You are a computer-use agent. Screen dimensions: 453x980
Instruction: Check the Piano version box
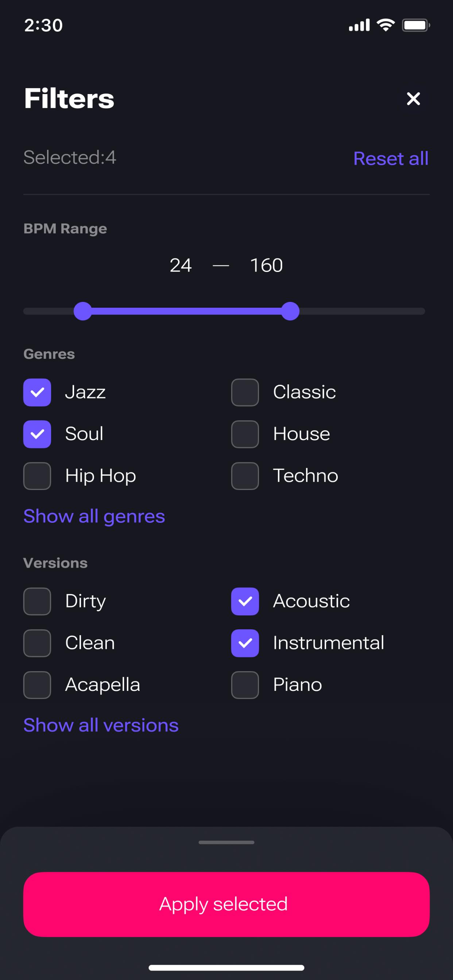tap(245, 685)
